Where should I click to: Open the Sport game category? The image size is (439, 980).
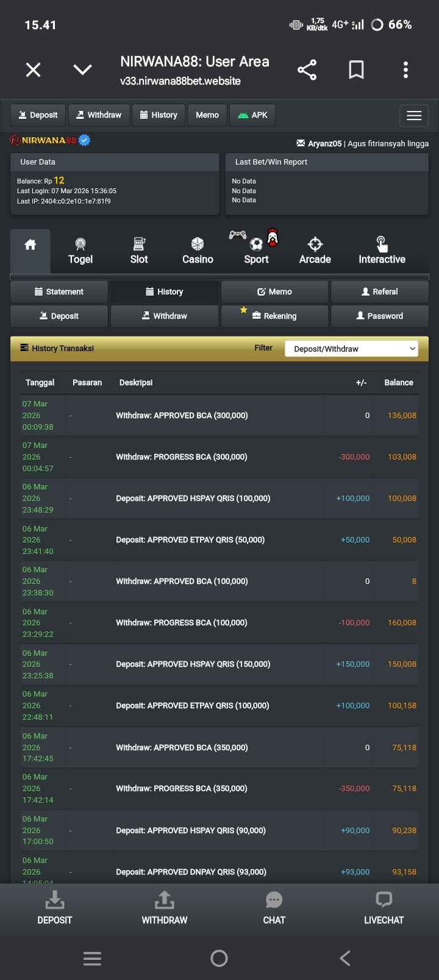256,251
